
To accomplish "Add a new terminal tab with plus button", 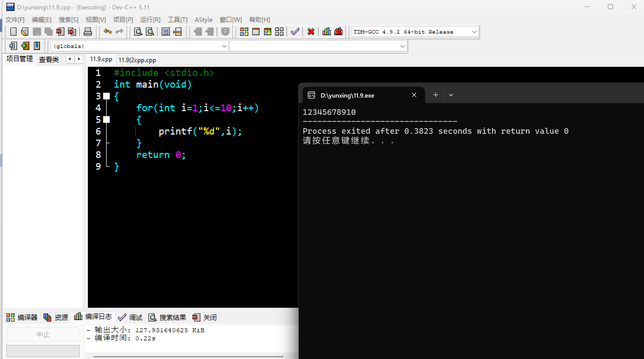I will point(435,95).
